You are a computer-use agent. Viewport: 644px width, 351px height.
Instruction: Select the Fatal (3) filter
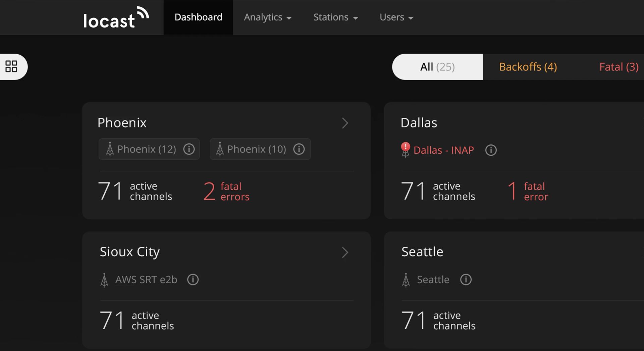(x=619, y=67)
